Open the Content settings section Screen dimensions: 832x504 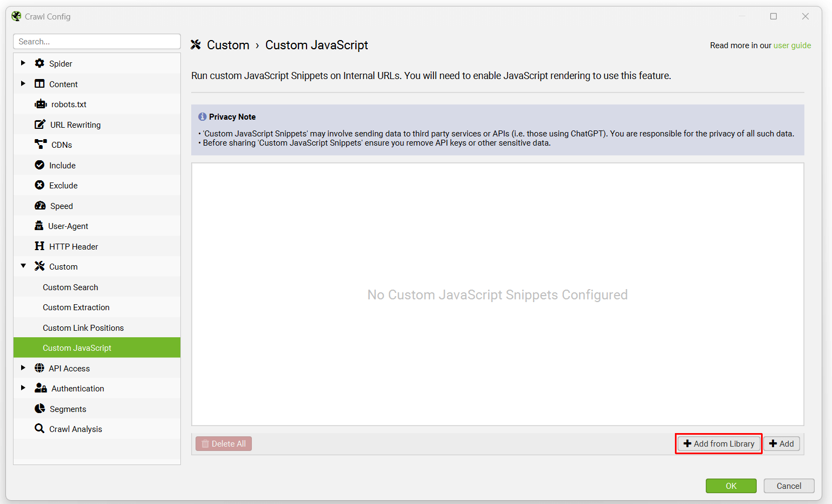(x=97, y=84)
